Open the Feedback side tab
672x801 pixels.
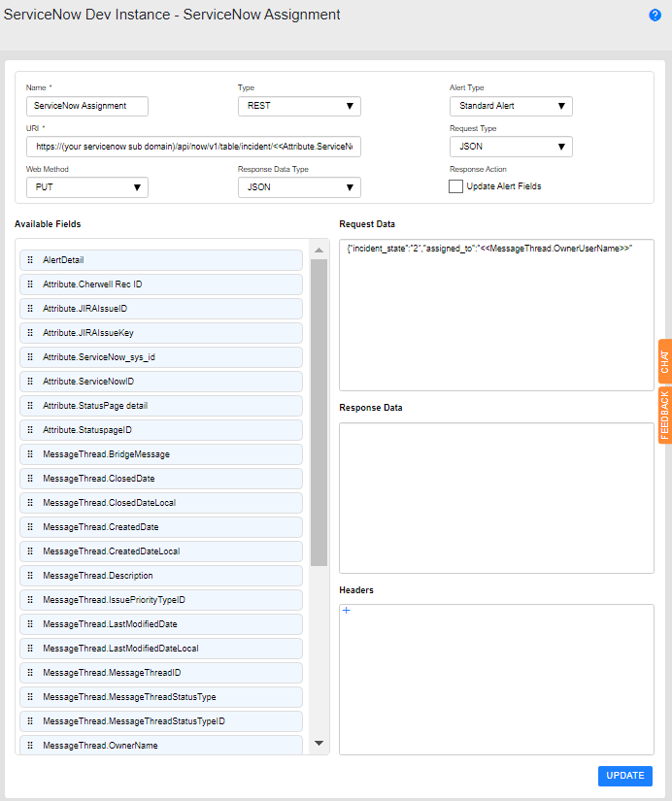click(664, 415)
